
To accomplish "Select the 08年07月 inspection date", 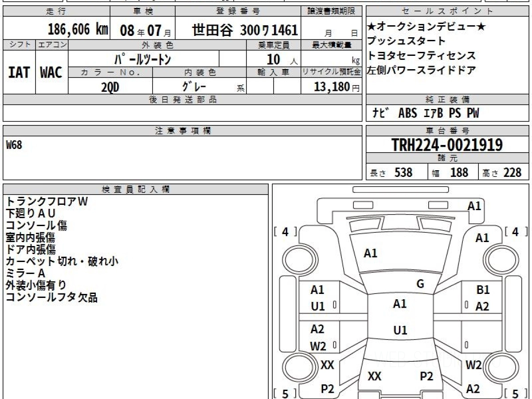I will 145,31.
